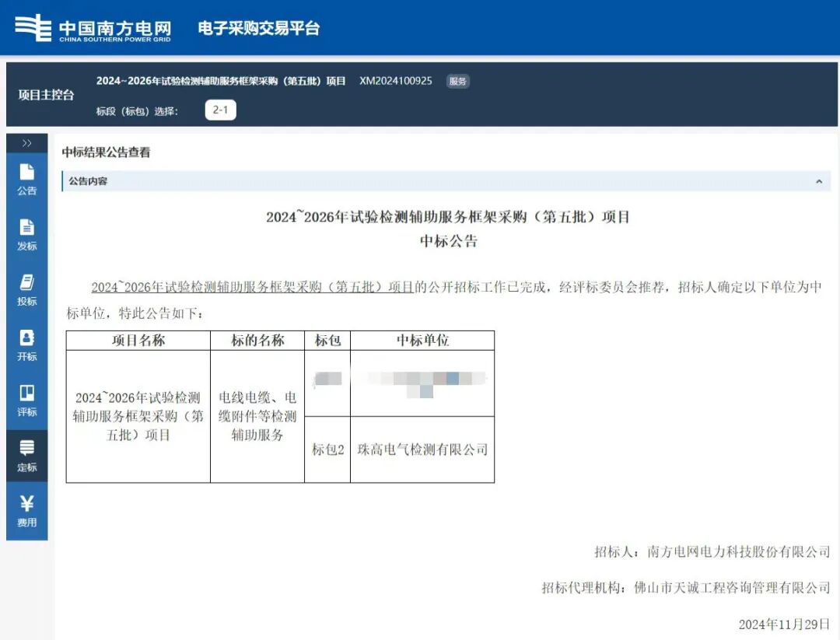
Task: Open the 发标 sidebar icon
Action: click(x=26, y=235)
